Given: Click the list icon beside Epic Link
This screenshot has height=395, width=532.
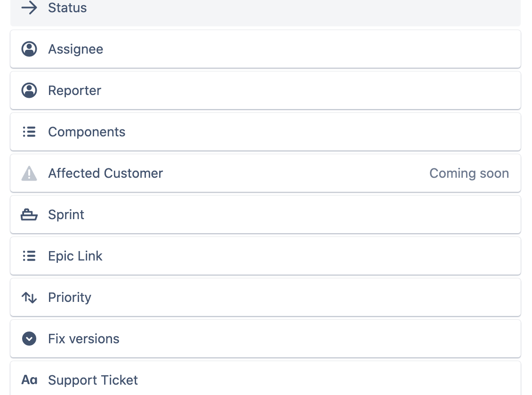Looking at the screenshot, I should click(29, 256).
